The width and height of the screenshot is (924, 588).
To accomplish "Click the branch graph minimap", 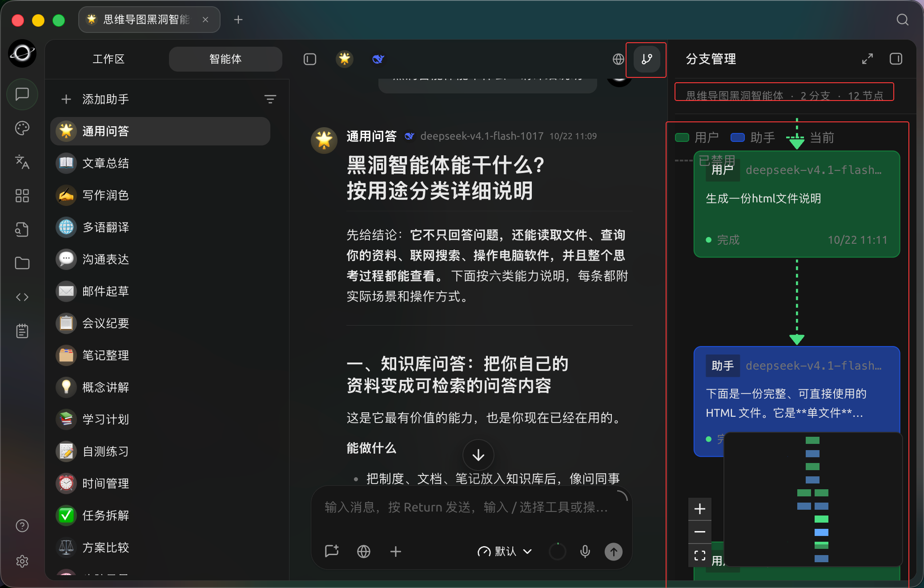I will tap(813, 499).
